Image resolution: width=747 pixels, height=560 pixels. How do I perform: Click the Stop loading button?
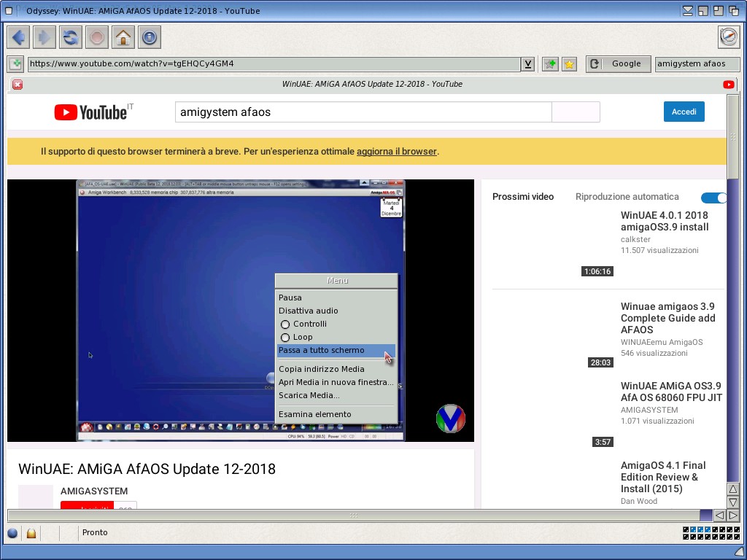coord(97,37)
